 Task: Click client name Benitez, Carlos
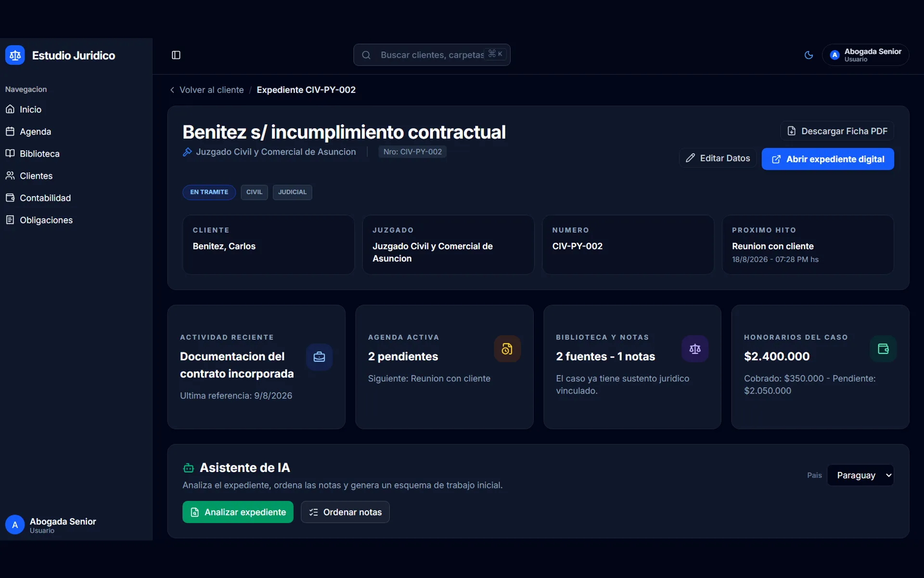click(224, 246)
